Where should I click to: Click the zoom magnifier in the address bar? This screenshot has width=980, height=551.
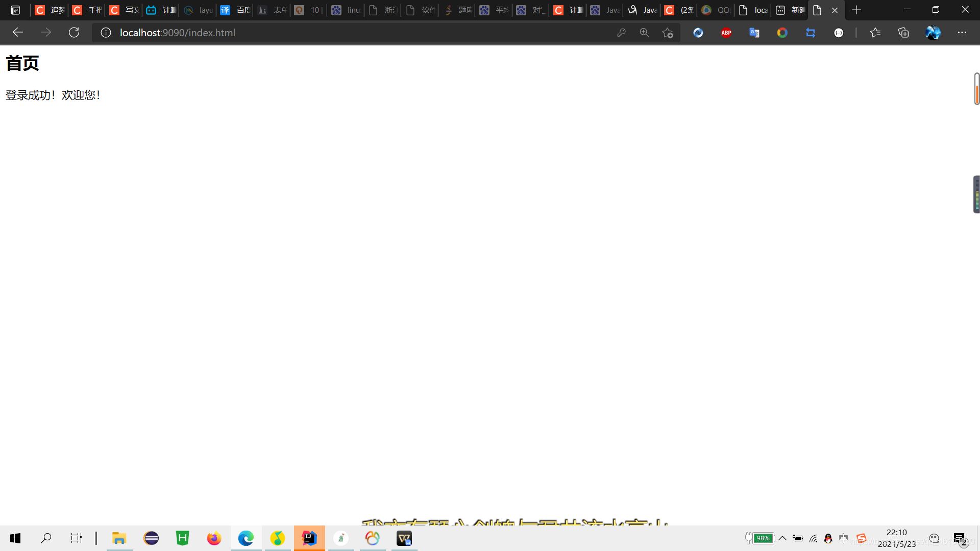point(644,33)
